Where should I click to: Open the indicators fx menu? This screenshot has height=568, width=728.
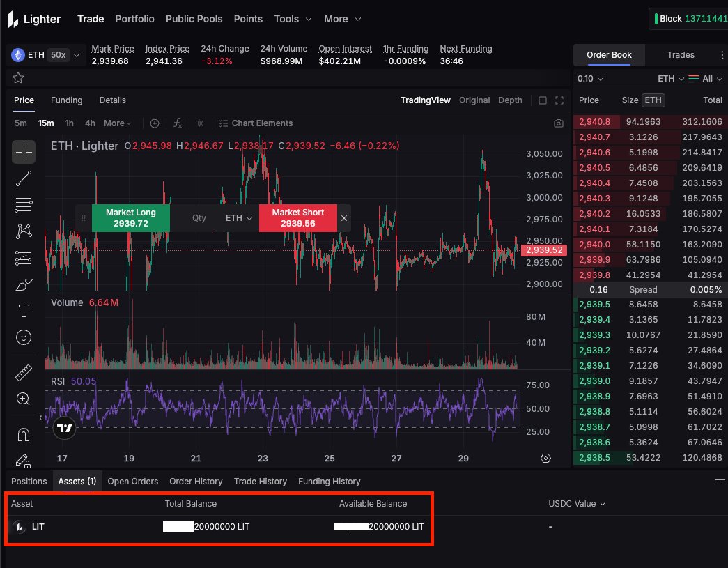pos(178,123)
